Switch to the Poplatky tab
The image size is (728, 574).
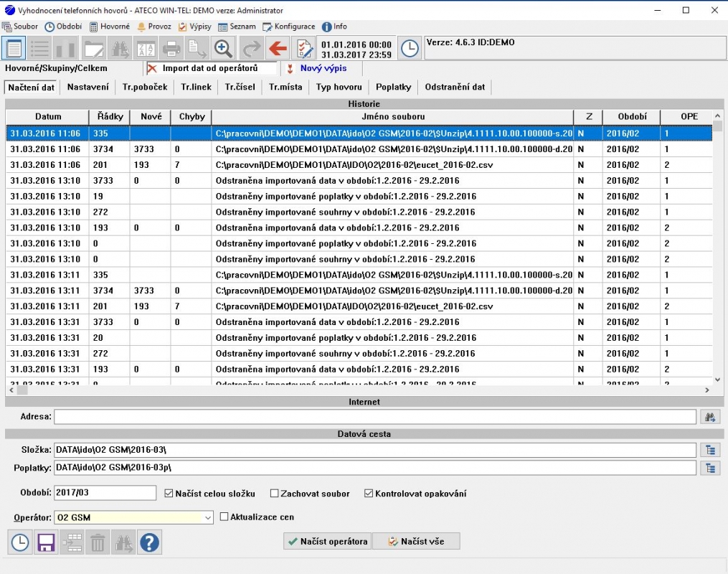coord(393,87)
